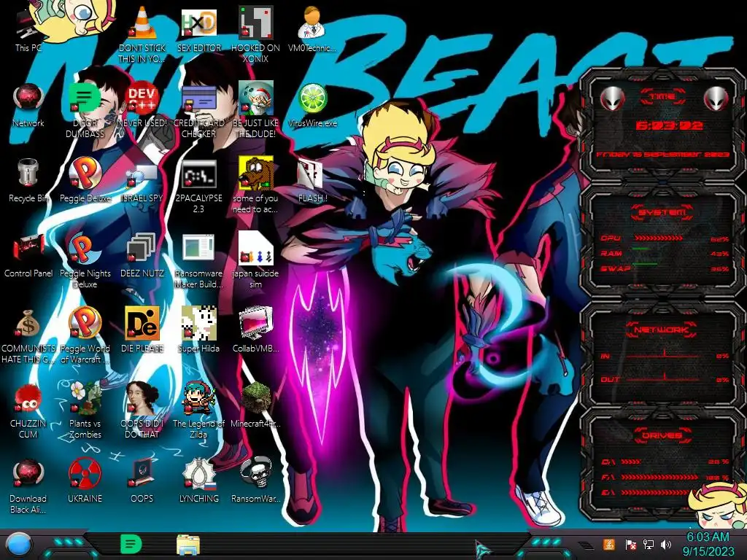The width and height of the screenshot is (747, 560).
Task: Click the SEX EDITOR HxD icon
Action: click(x=198, y=28)
